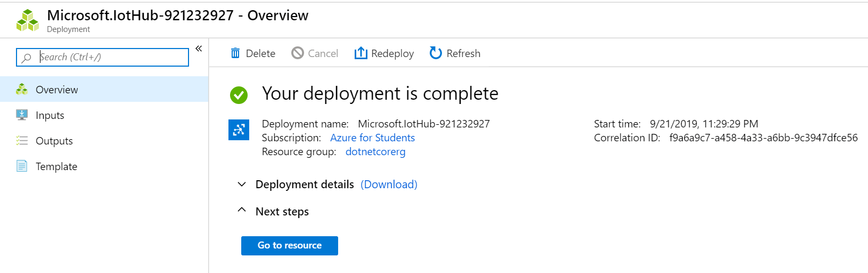The width and height of the screenshot is (868, 273).
Task: Open the dotnetcorerg resource group link
Action: [x=375, y=152]
